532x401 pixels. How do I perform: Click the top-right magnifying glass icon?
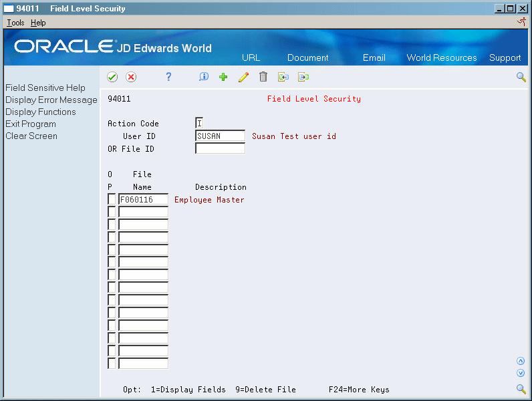(x=521, y=77)
